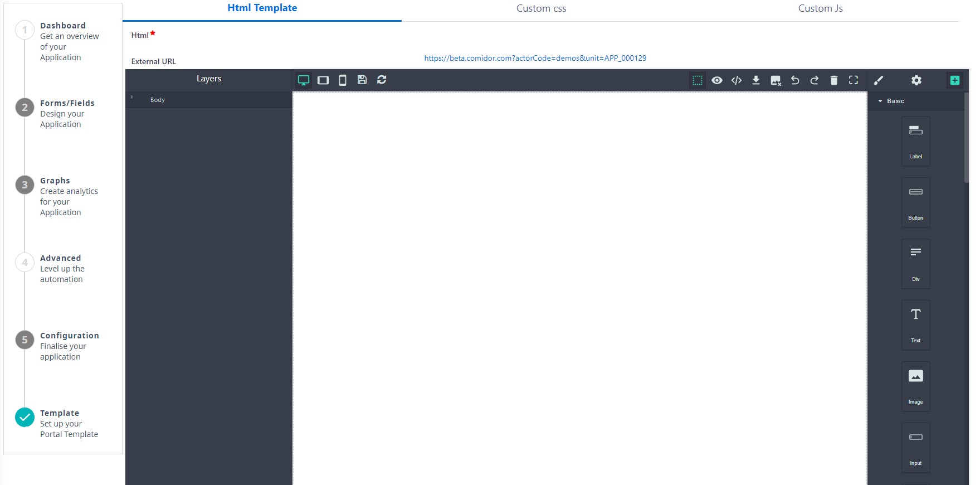The image size is (980, 485).
Task: Select the Button block
Action: coord(916,202)
